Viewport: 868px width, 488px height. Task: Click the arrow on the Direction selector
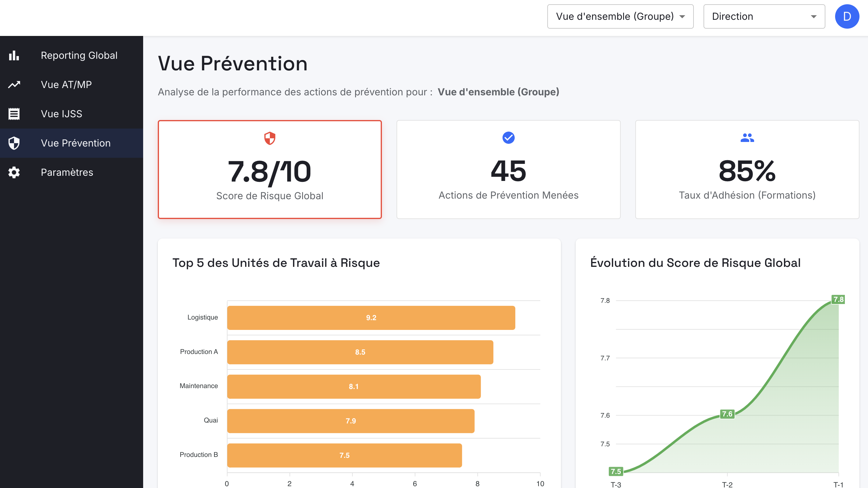813,16
